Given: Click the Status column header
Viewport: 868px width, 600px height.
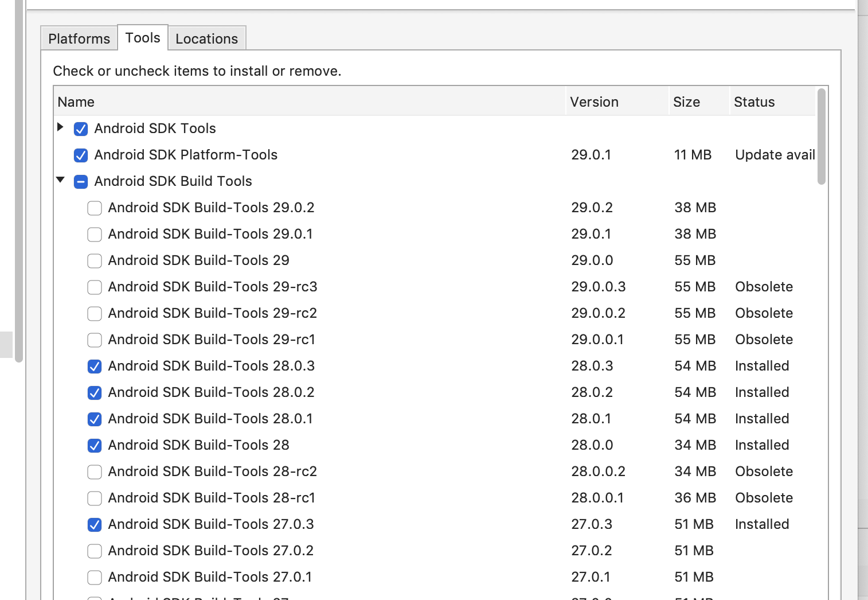Looking at the screenshot, I should point(754,102).
